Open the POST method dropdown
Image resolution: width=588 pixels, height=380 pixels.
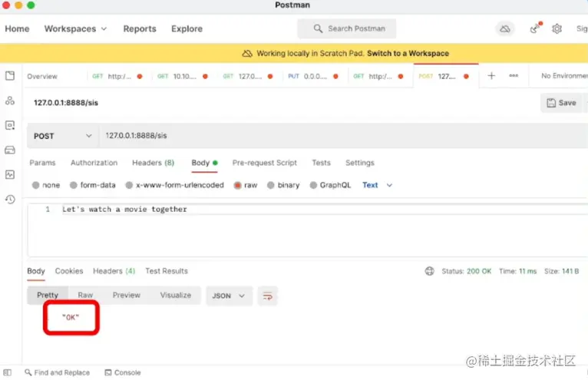coord(63,136)
